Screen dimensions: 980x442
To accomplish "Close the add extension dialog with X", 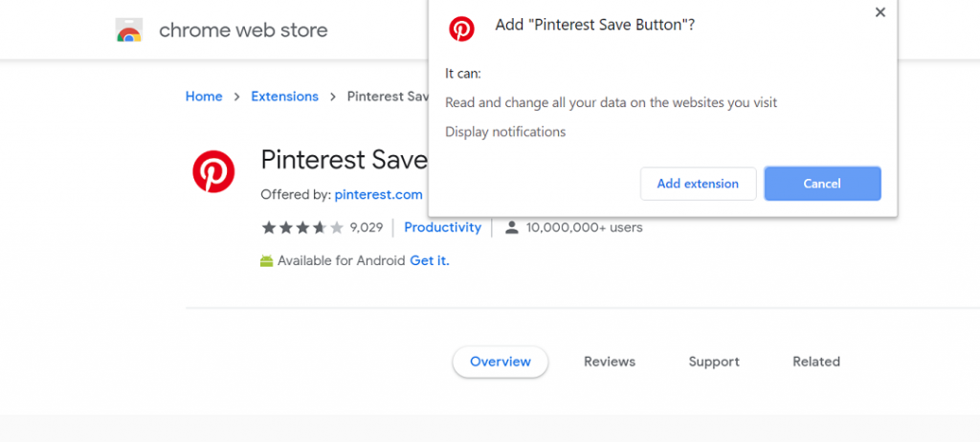I will tap(880, 12).
